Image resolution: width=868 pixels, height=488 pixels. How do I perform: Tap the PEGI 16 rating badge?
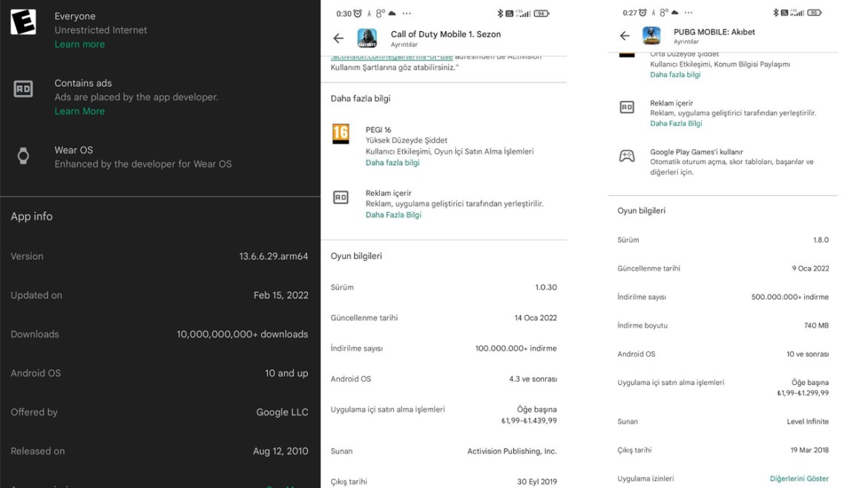(x=341, y=134)
